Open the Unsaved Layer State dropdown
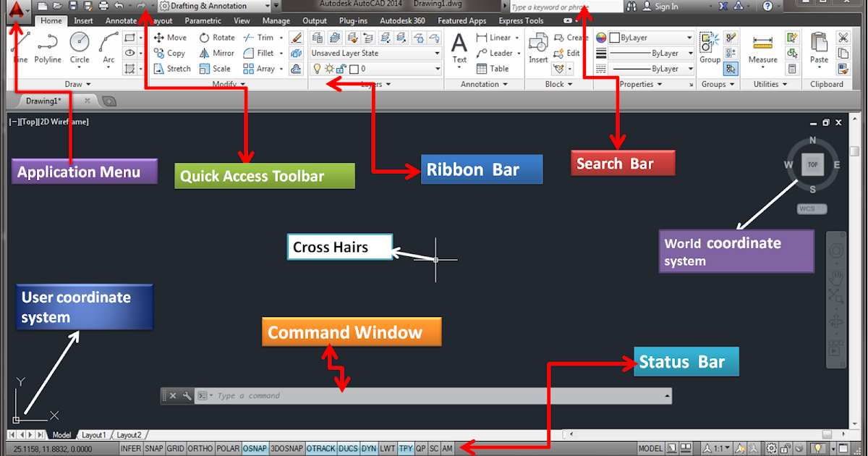The width and height of the screenshot is (868, 456). pos(375,54)
